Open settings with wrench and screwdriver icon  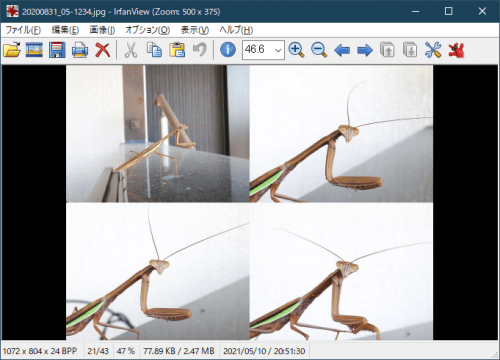[x=433, y=50]
